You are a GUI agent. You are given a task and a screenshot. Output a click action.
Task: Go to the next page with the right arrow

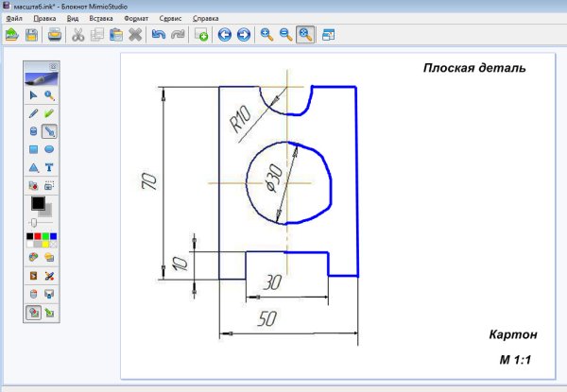tap(244, 35)
